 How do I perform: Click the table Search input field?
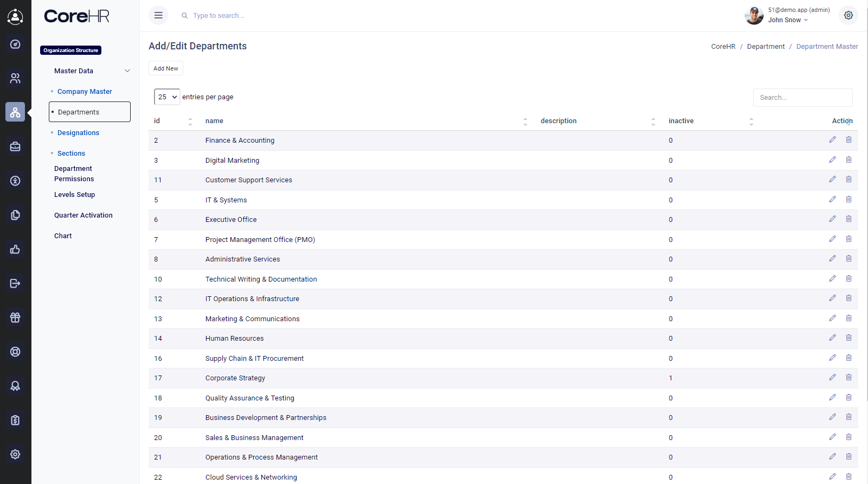tap(802, 98)
